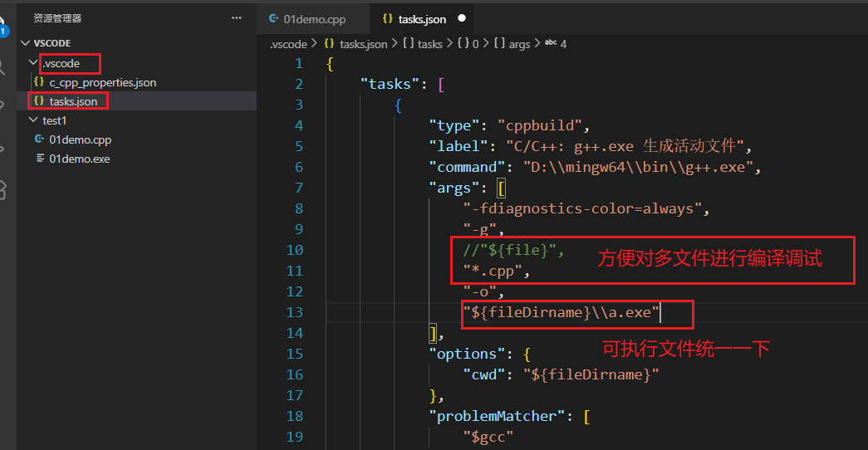Select the test1 folder name
This screenshot has width=868, height=450.
coord(54,120)
